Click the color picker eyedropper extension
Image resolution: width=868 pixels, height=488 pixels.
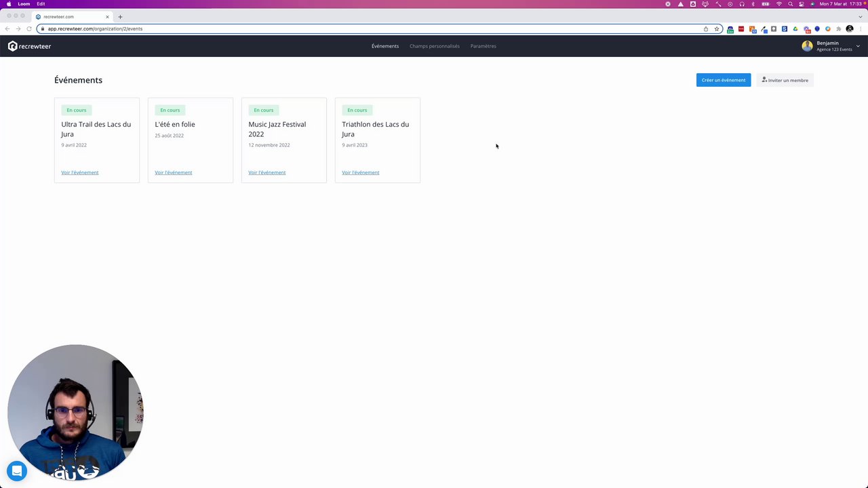click(x=764, y=28)
